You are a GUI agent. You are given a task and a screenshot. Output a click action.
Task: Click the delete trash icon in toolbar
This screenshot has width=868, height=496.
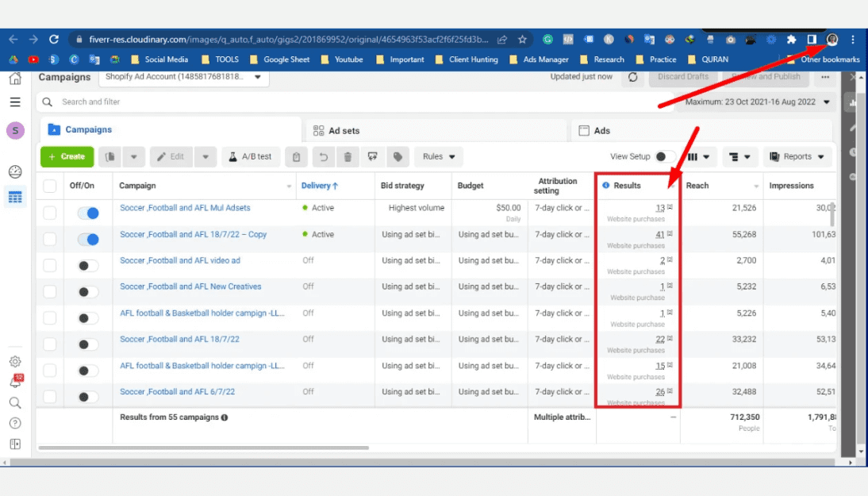coord(348,157)
